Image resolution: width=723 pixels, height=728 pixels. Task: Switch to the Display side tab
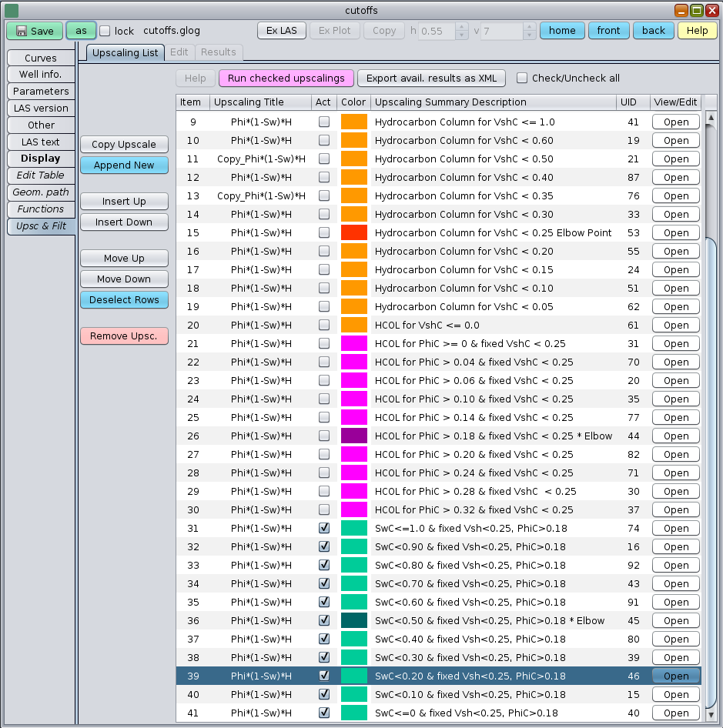pyautogui.click(x=41, y=159)
